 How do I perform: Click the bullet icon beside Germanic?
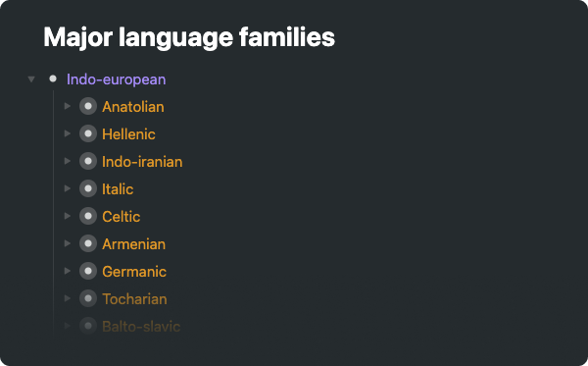88,271
